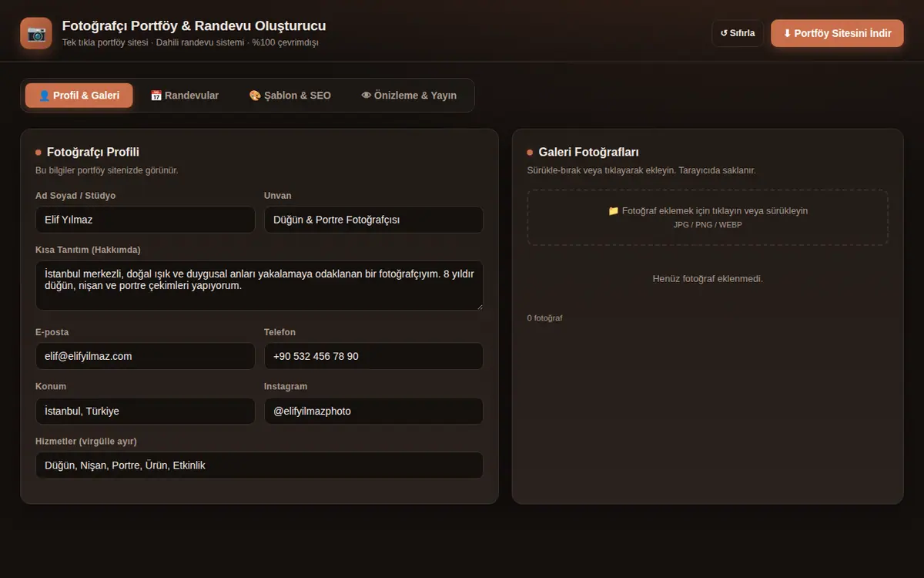The width and height of the screenshot is (924, 578).
Task: Focus the Kısa Tanıtım textarea
Action: coord(259,285)
